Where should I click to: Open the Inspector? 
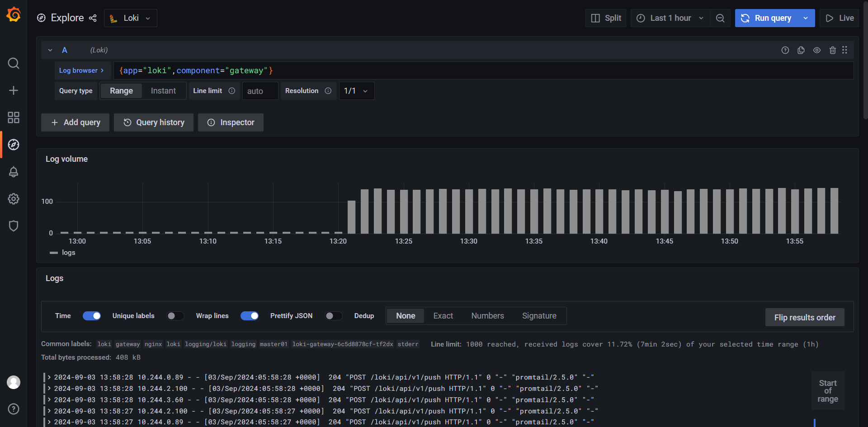[x=231, y=122]
